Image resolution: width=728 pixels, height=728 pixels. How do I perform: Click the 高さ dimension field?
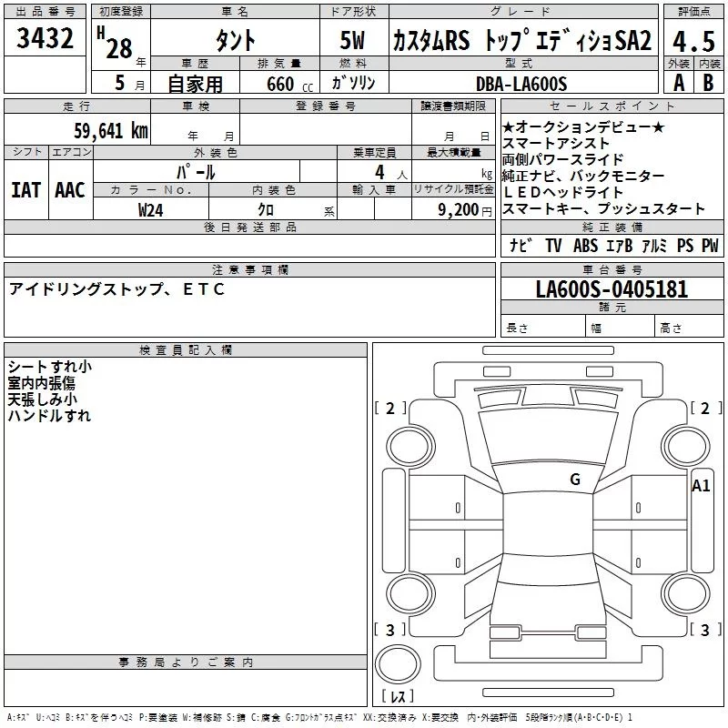pos(689,328)
